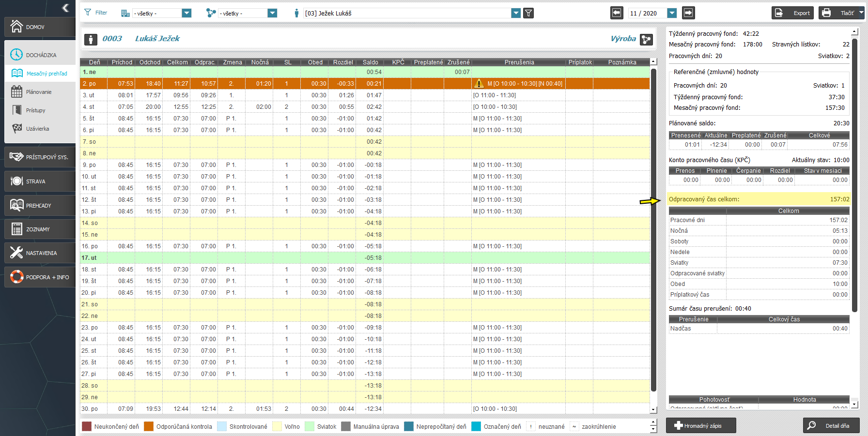Viewport: 868px width, 436px height.
Task: Open Mesačný prehľad book icon
Action: click(x=17, y=73)
